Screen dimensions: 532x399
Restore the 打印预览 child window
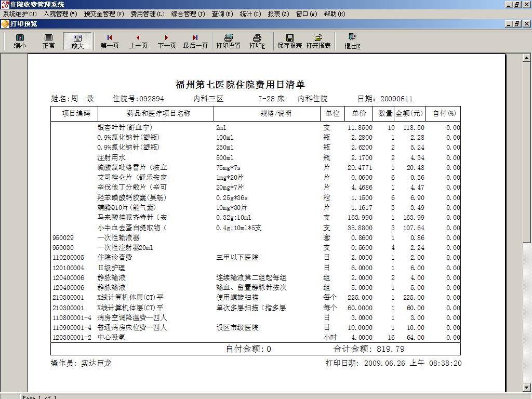[x=517, y=24]
